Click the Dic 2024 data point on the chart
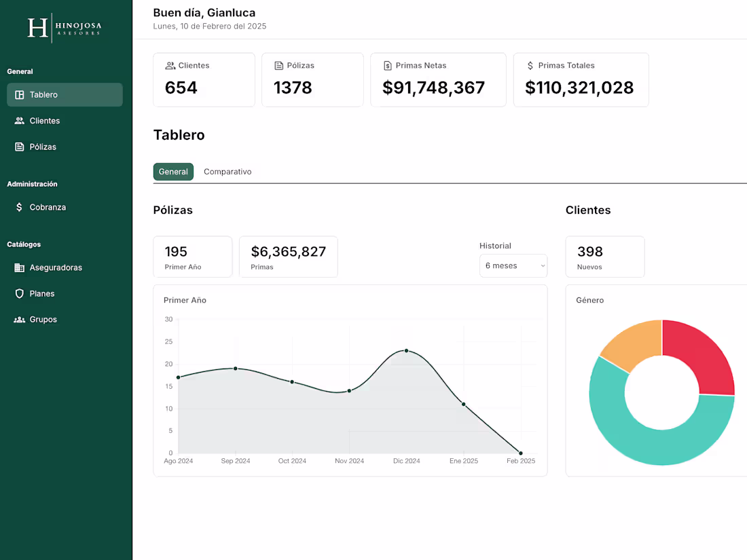 coord(406,351)
